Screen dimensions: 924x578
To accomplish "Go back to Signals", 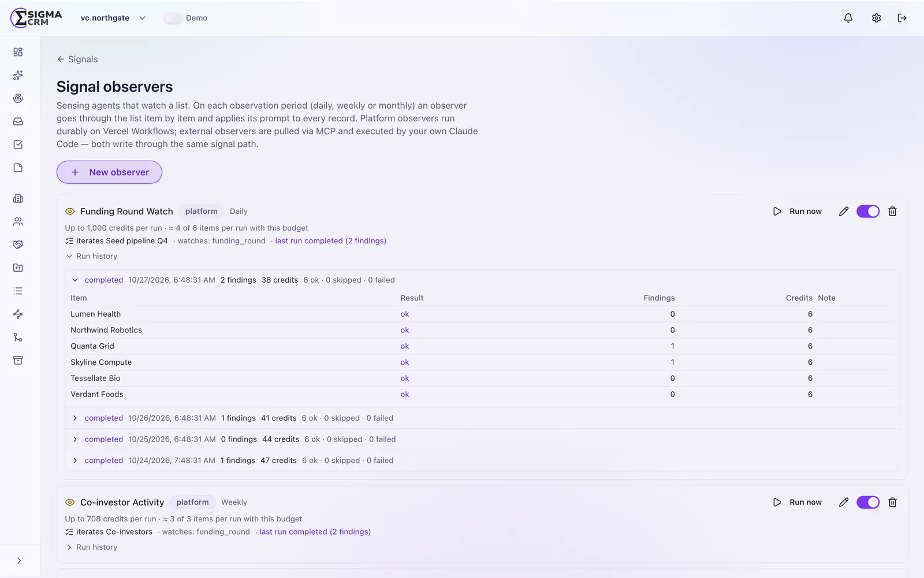I will (77, 59).
